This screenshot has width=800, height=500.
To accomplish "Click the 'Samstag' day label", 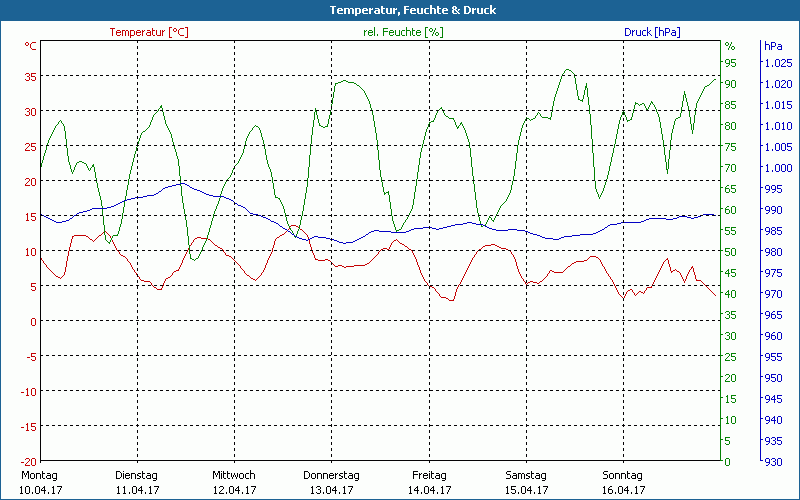I will 526,475.
